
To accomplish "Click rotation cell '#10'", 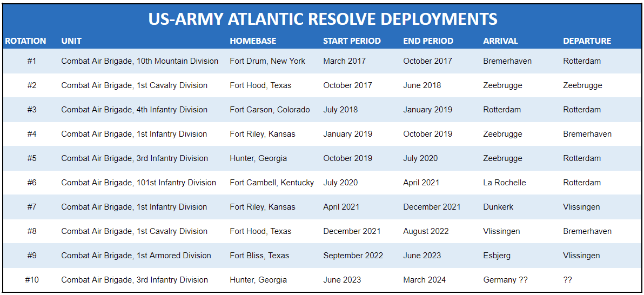I will (x=32, y=280).
